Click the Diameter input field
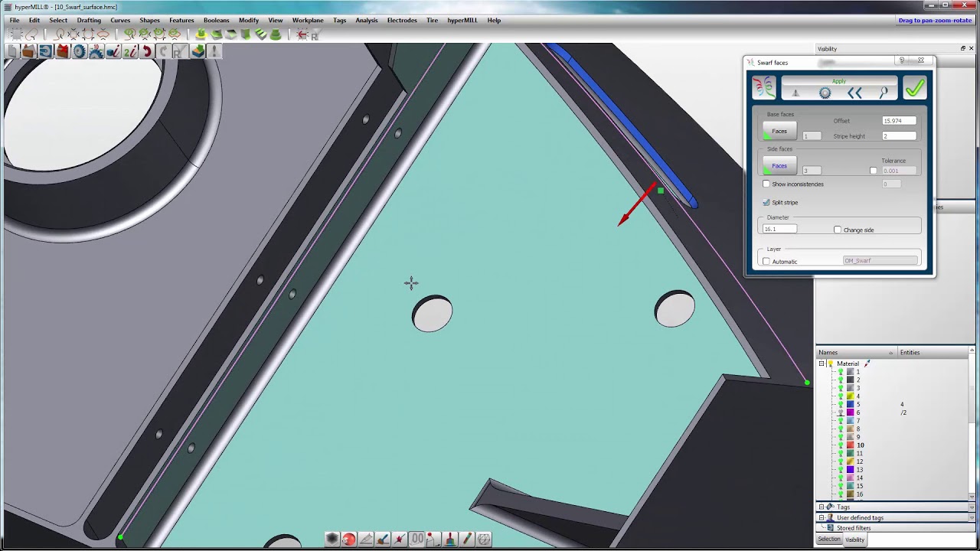 [x=779, y=229]
